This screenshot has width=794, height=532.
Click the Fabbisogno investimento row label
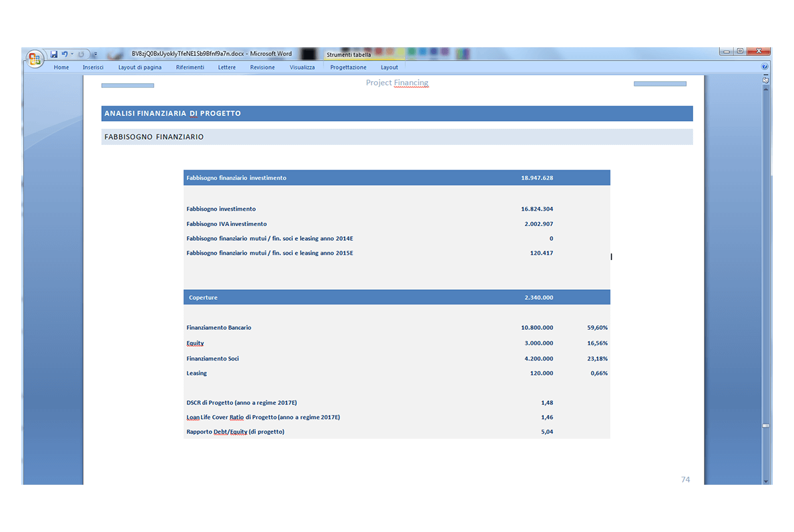221,209
